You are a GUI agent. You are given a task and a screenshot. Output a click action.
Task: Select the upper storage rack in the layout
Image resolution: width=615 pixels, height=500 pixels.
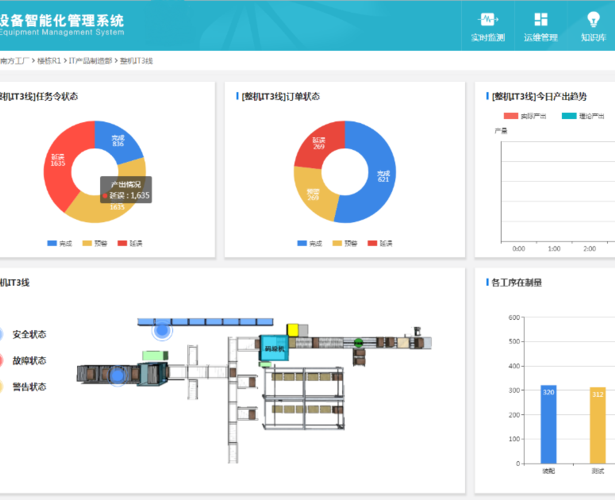(303, 382)
